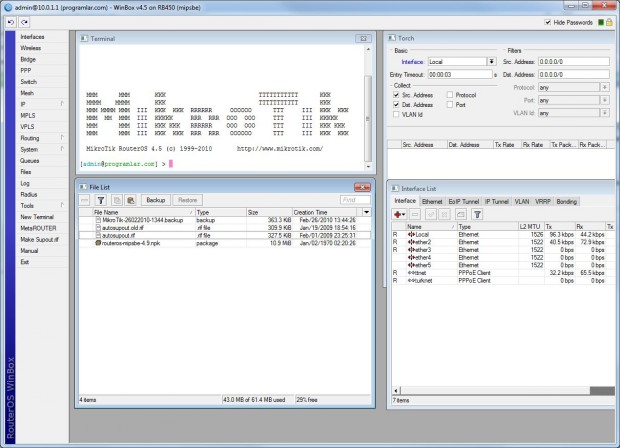Enable the Protocol checkbox in Torch Collect

pos(450,95)
